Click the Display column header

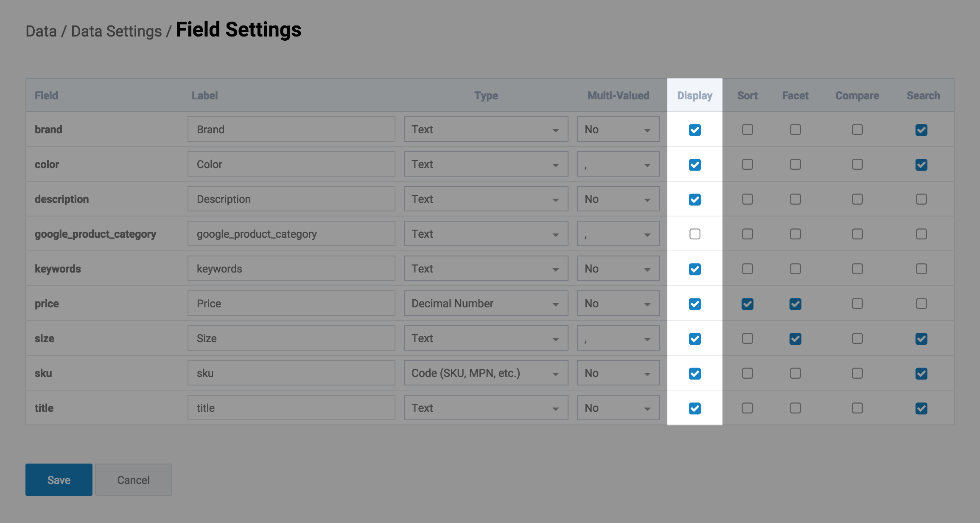[x=694, y=96]
